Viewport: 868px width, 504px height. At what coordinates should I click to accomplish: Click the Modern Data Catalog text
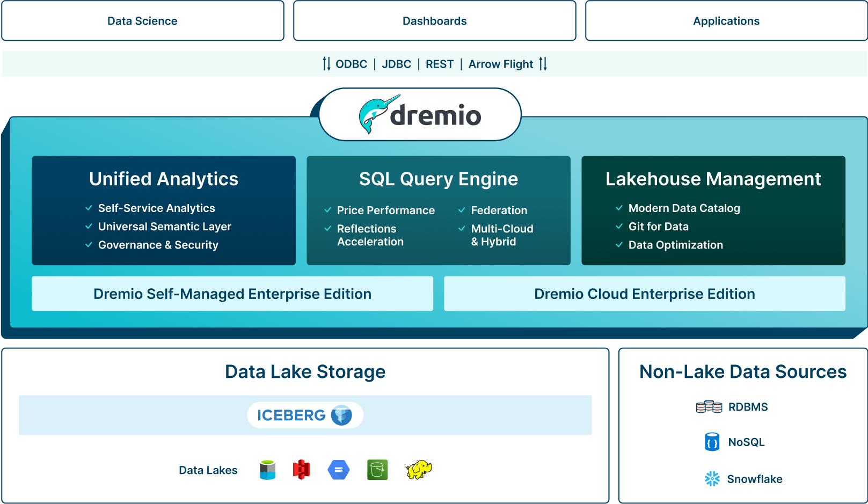tap(684, 208)
